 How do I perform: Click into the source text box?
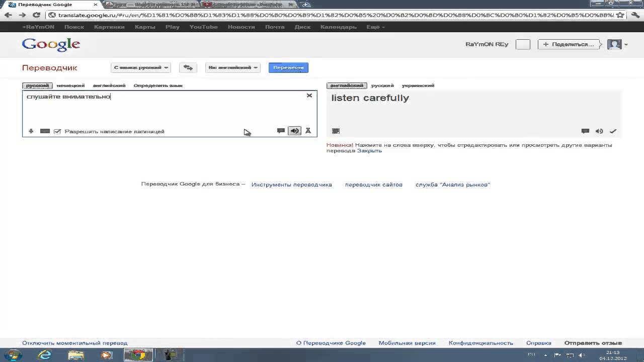[170, 114]
